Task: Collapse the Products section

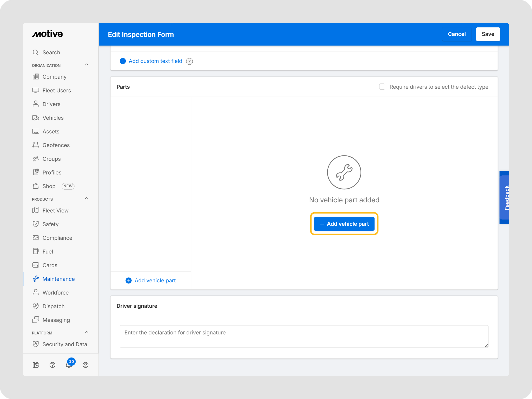Action: pos(87,198)
